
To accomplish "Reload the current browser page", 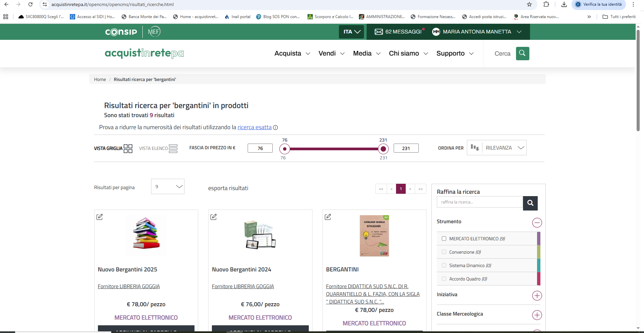I will click(x=30, y=4).
